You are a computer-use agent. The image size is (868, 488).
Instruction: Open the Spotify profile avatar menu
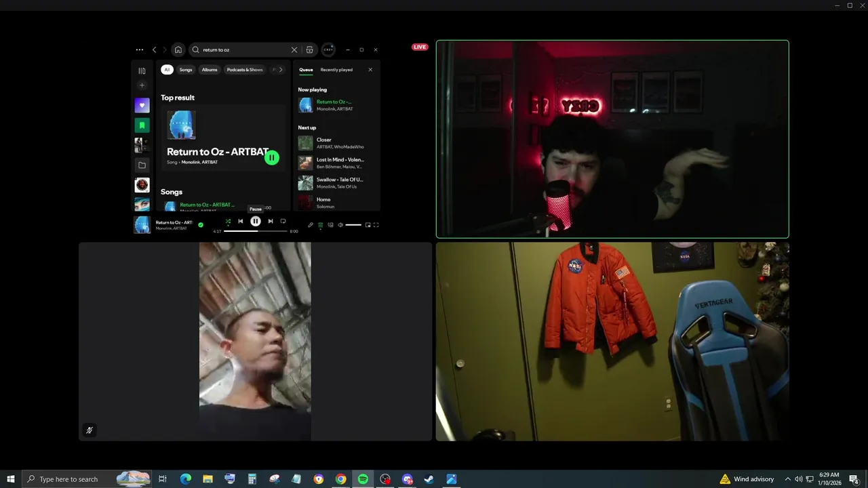328,49
